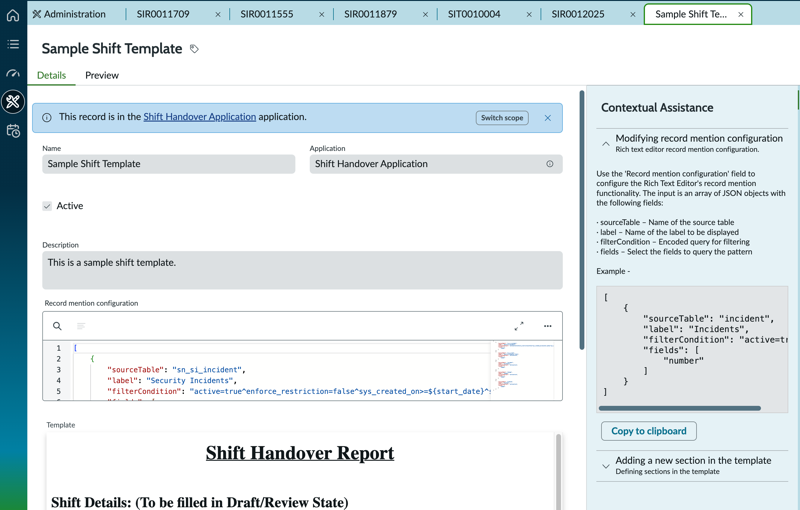The height and width of the screenshot is (510, 800).
Task: Close the SIR0011879 tab
Action: pyautogui.click(x=426, y=15)
